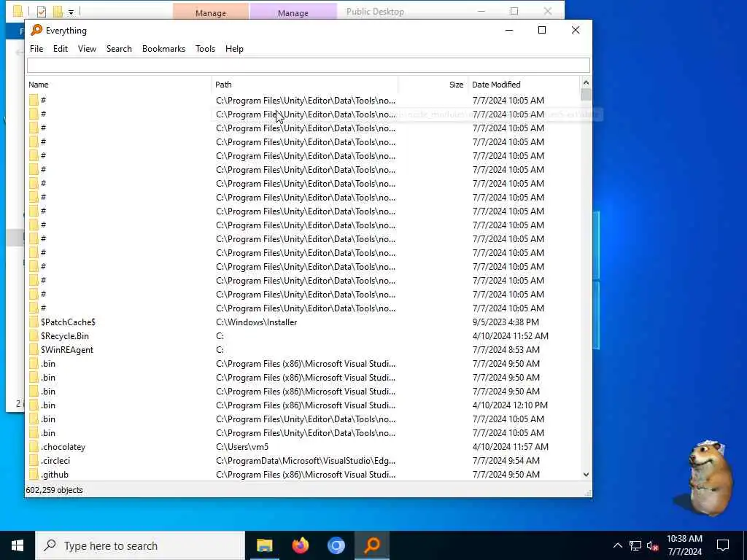
Task: Open the File menu in Everything
Action: [x=36, y=49]
